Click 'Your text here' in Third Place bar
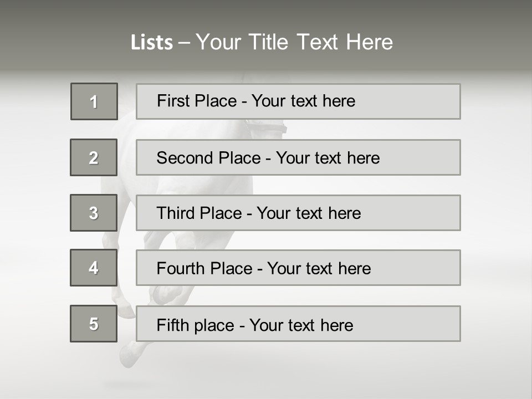This screenshot has width=532, height=399. 309,213
